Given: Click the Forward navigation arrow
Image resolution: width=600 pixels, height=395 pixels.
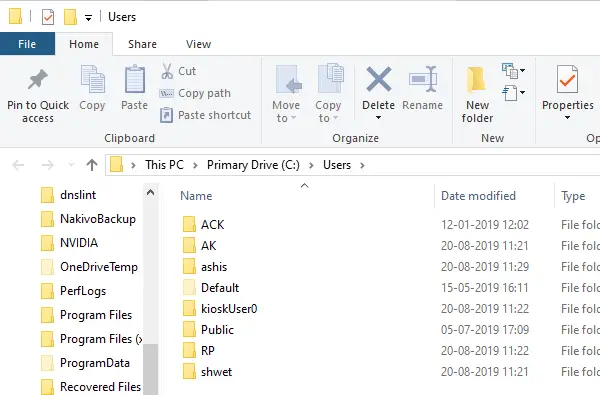Looking at the screenshot, I should pyautogui.click(x=47, y=165).
